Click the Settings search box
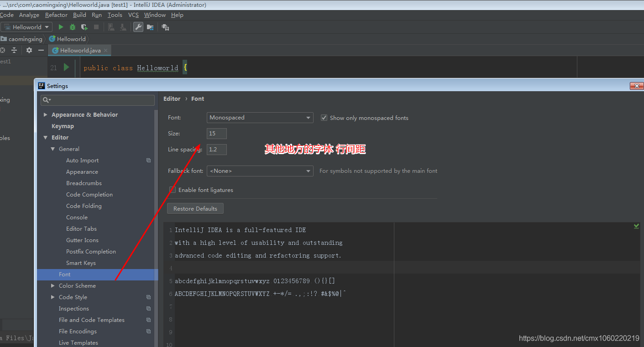644x347 pixels. click(98, 100)
